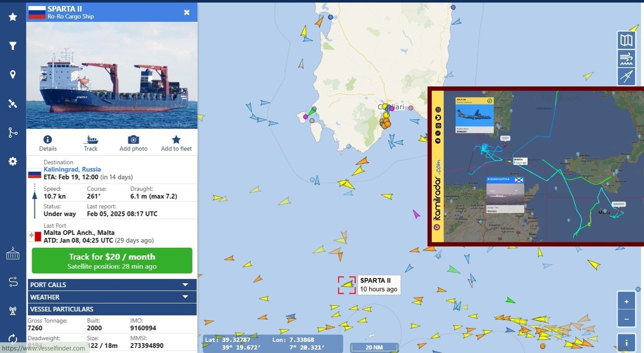Select the distance measurement tool

626,76
